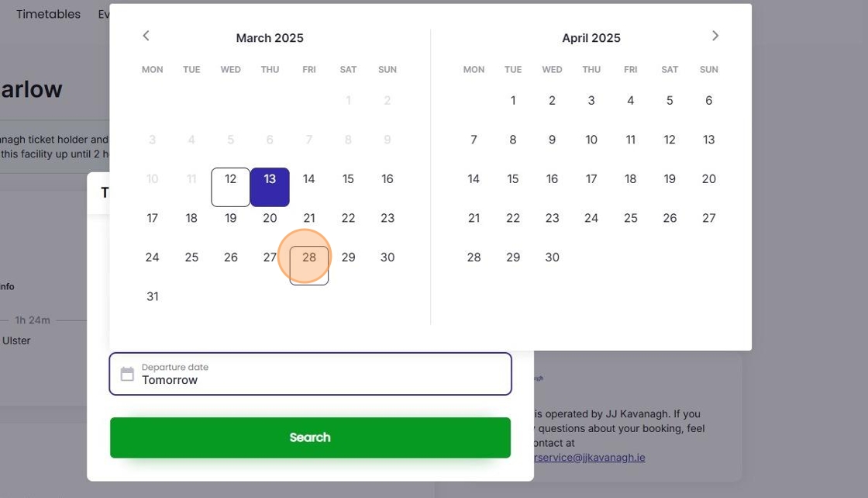Select March 31 in the calendar
The width and height of the screenshot is (868, 498).
(x=152, y=296)
